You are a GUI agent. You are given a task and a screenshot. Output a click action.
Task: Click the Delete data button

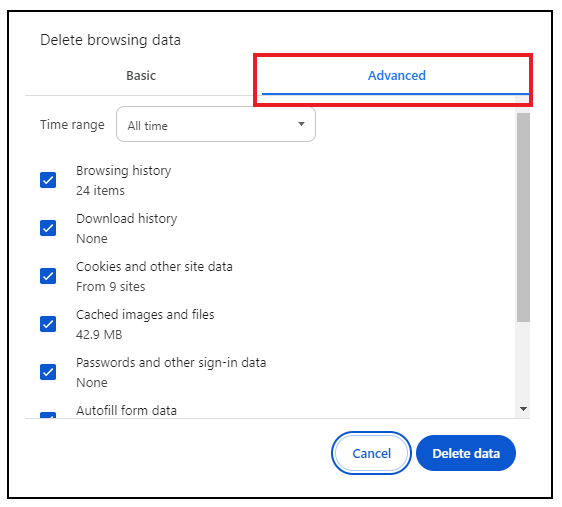coord(466,453)
